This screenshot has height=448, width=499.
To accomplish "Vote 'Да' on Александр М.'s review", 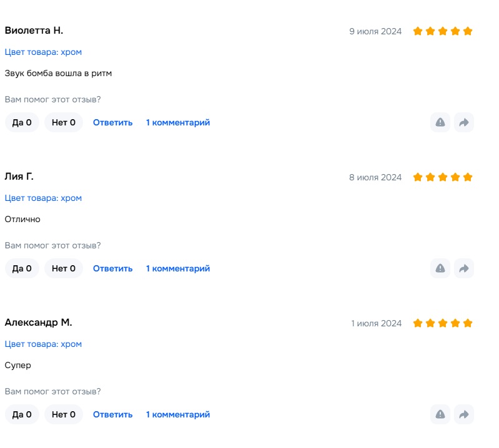I will pos(22,414).
